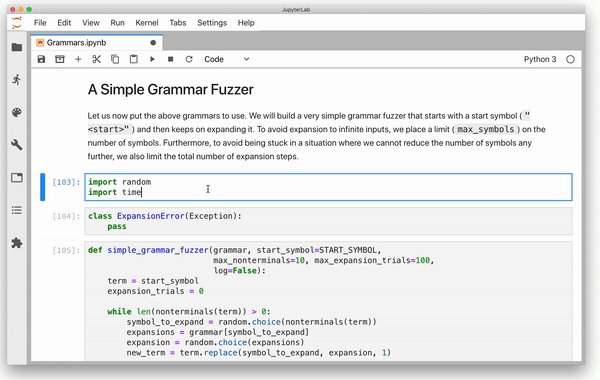
Task: Click the archive box toolbar icon
Action: point(60,59)
